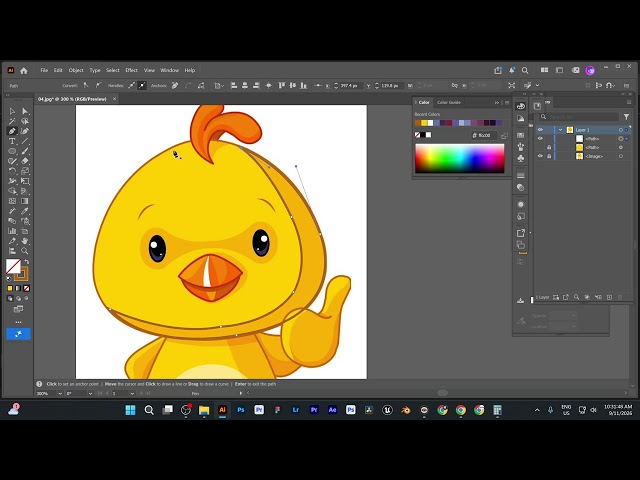Open the File menu
This screenshot has height=480, width=640.
[x=44, y=70]
